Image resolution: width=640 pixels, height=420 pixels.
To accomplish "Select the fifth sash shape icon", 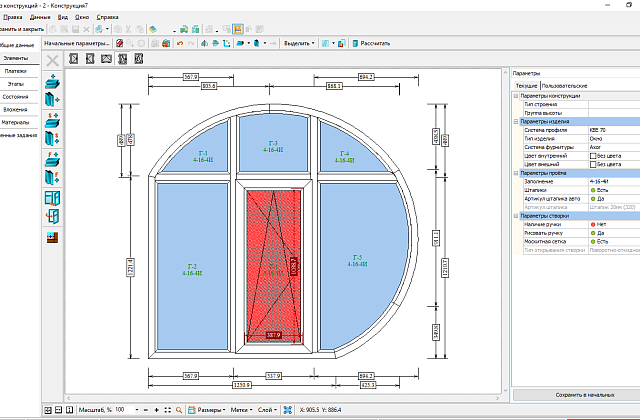I will click(139, 59).
